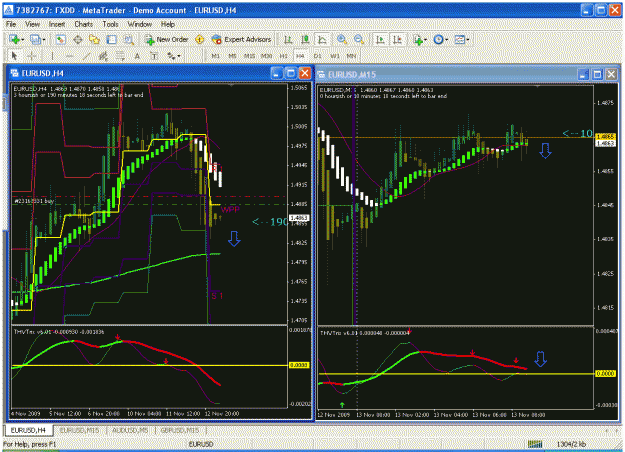Expand the Periods dropdown arrow
This screenshot has width=625, height=452.
[446, 39]
